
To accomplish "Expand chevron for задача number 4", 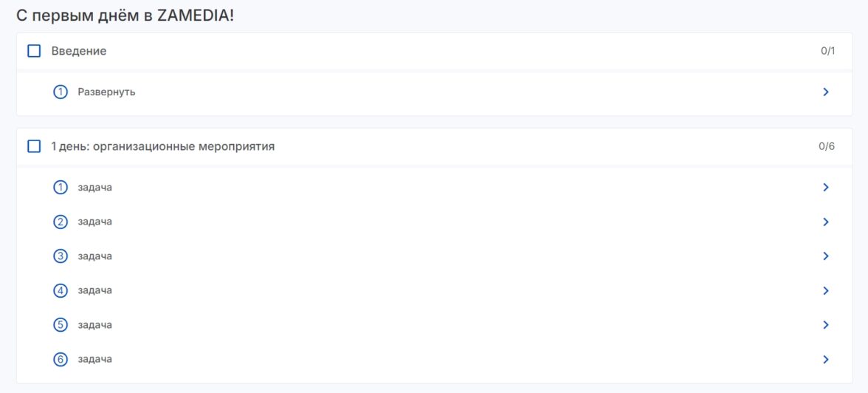I will click(826, 290).
